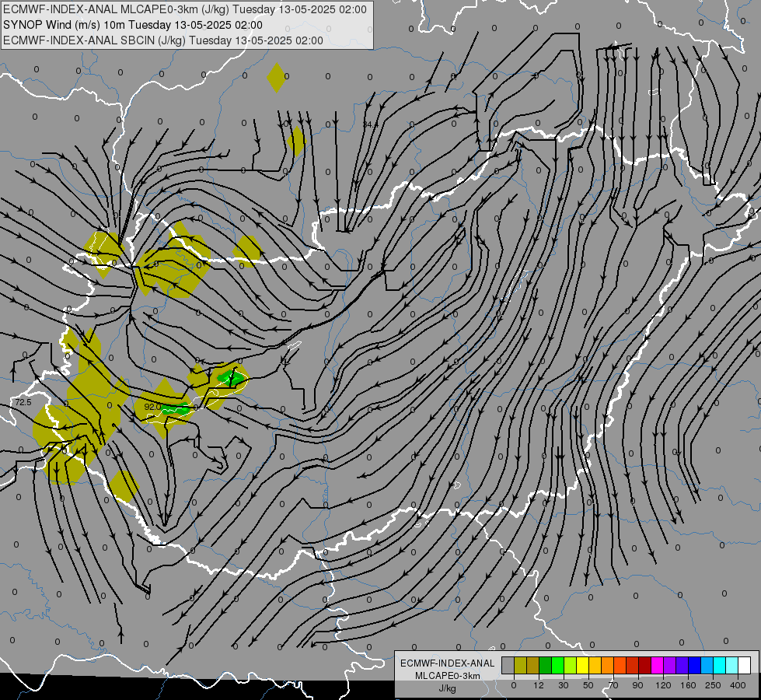Pick the purple swatch right of tick 120
The width and height of the screenshot is (761, 700).
670,666
